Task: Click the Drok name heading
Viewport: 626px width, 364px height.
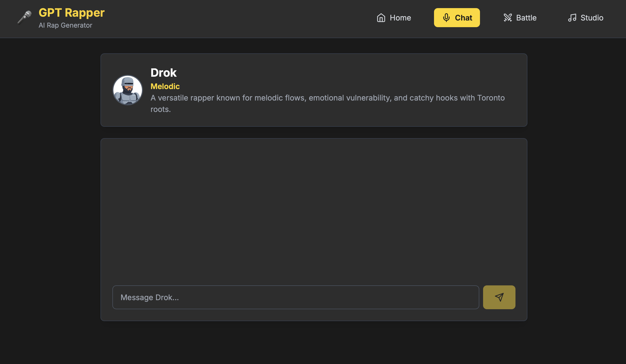Action: (x=163, y=73)
